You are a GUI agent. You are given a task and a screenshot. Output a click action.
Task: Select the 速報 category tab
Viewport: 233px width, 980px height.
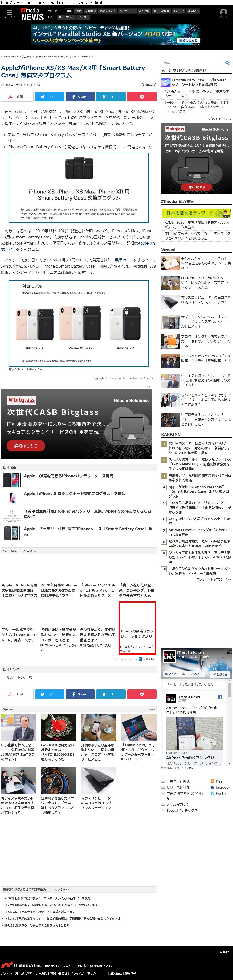point(68,11)
